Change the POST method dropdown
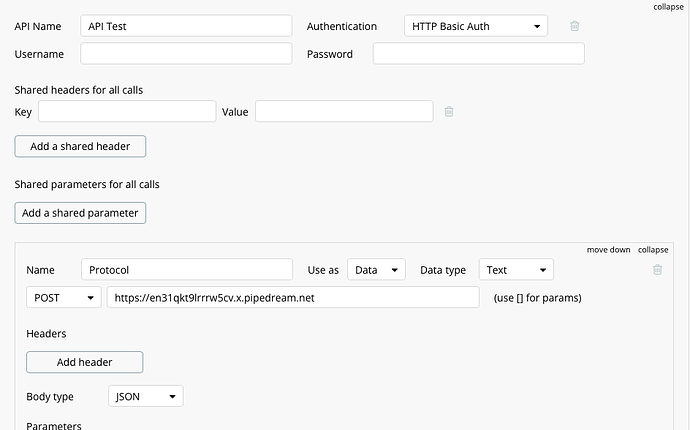The image size is (690, 430). pyautogui.click(x=64, y=298)
